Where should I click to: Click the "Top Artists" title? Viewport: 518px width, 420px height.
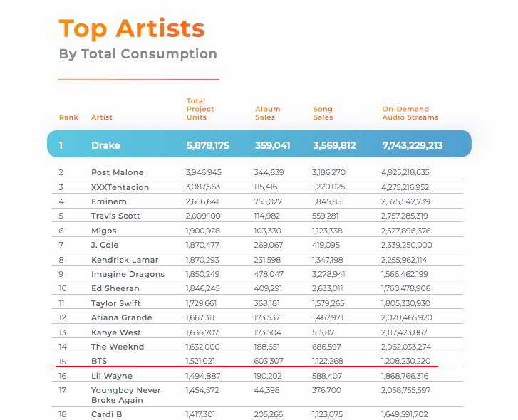[x=132, y=28]
